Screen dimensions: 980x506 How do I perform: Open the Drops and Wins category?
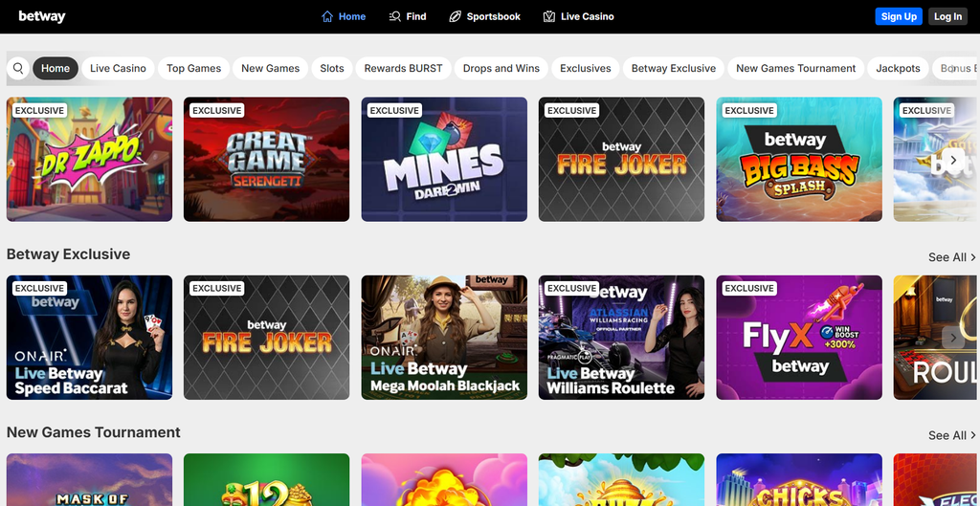click(x=501, y=68)
